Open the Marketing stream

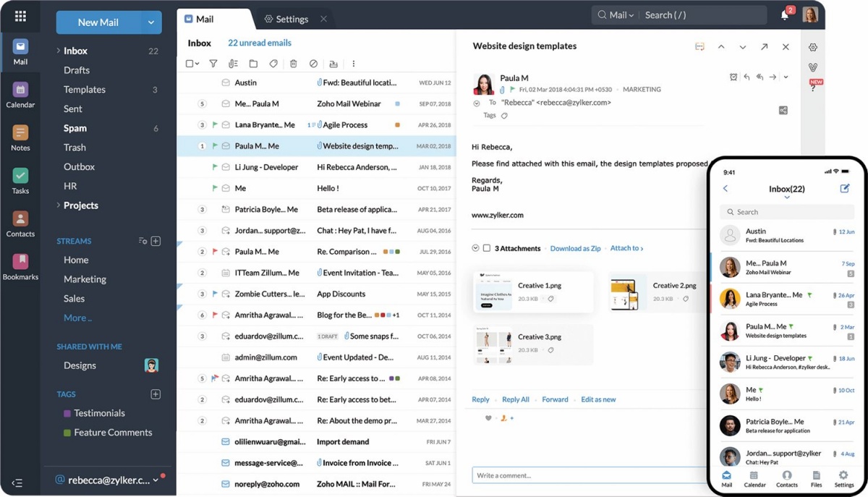[x=85, y=279]
